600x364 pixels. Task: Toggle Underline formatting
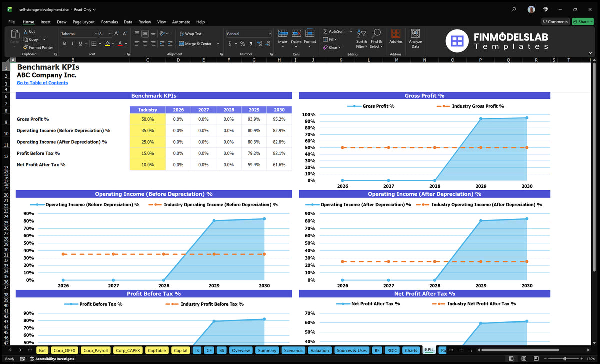(80, 44)
